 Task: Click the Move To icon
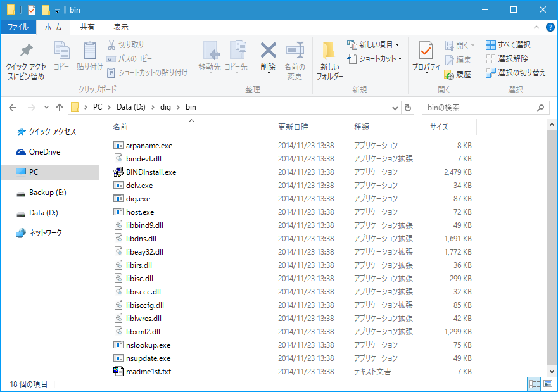pyautogui.click(x=211, y=51)
